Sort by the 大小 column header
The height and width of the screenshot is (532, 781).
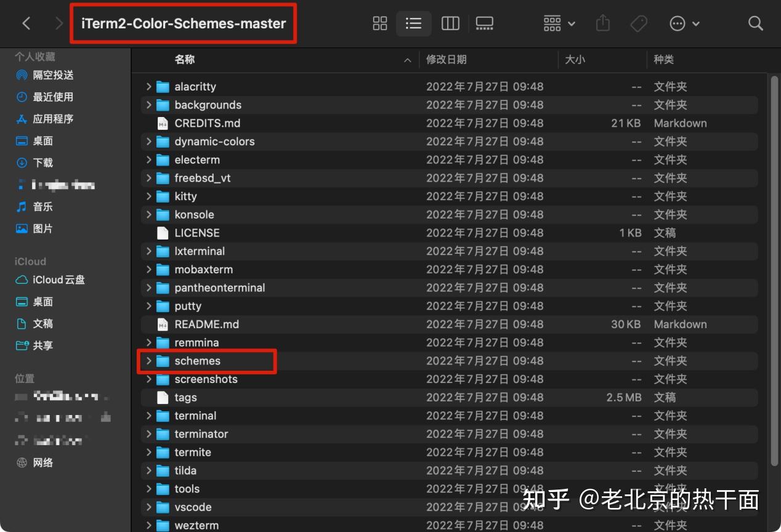[575, 60]
